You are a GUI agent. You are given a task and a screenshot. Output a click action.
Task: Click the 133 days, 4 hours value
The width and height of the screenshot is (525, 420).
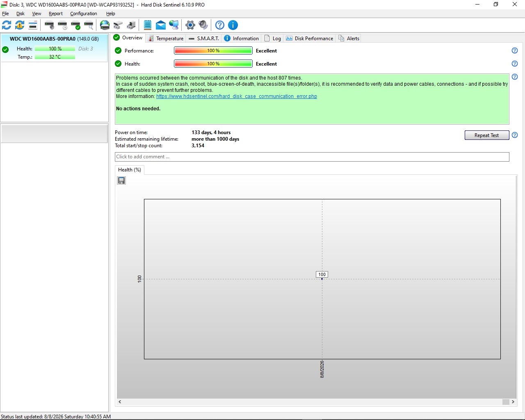(211, 132)
